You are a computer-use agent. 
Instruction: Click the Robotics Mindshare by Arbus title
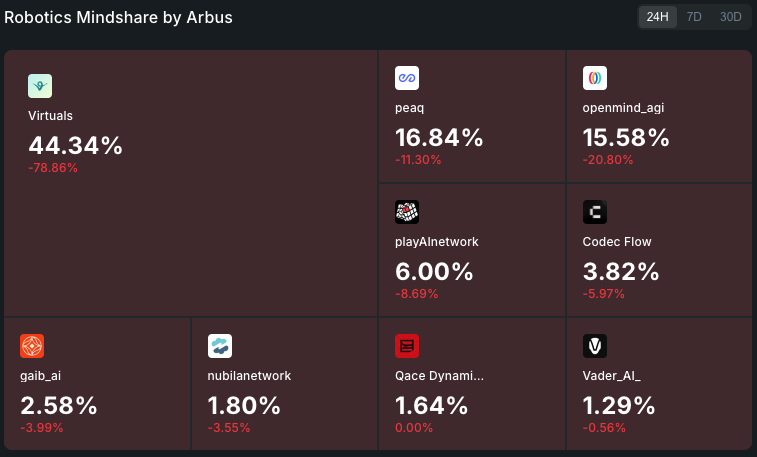120,18
